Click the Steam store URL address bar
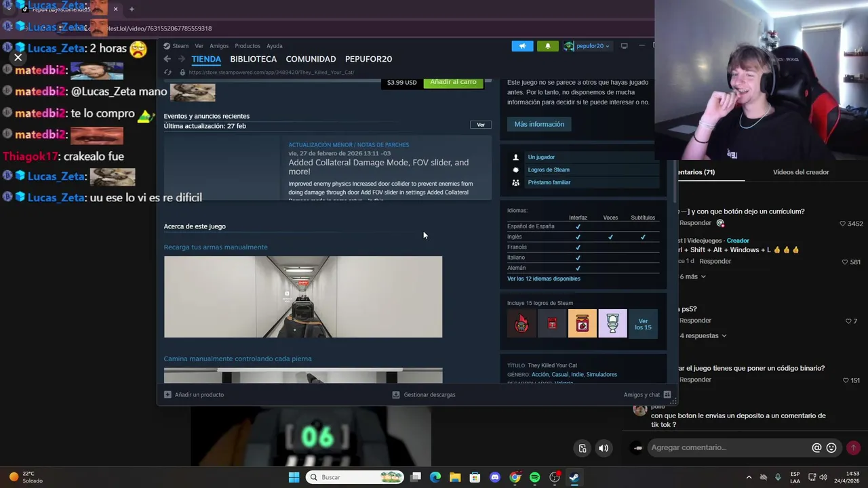The image size is (868, 488). tap(271, 73)
